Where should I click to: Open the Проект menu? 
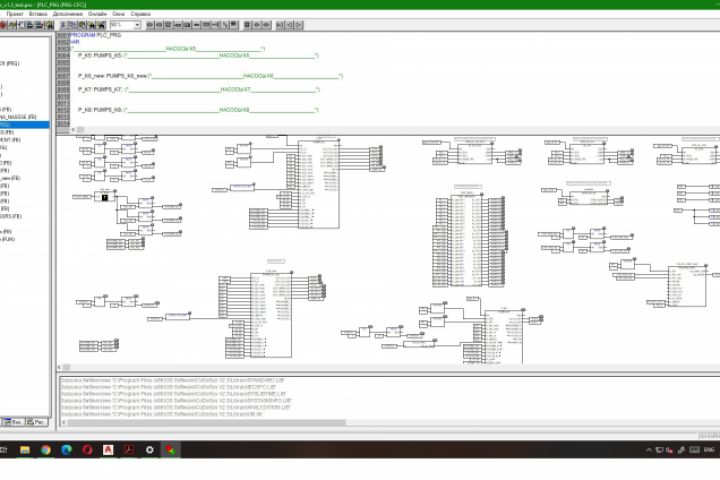15,14
